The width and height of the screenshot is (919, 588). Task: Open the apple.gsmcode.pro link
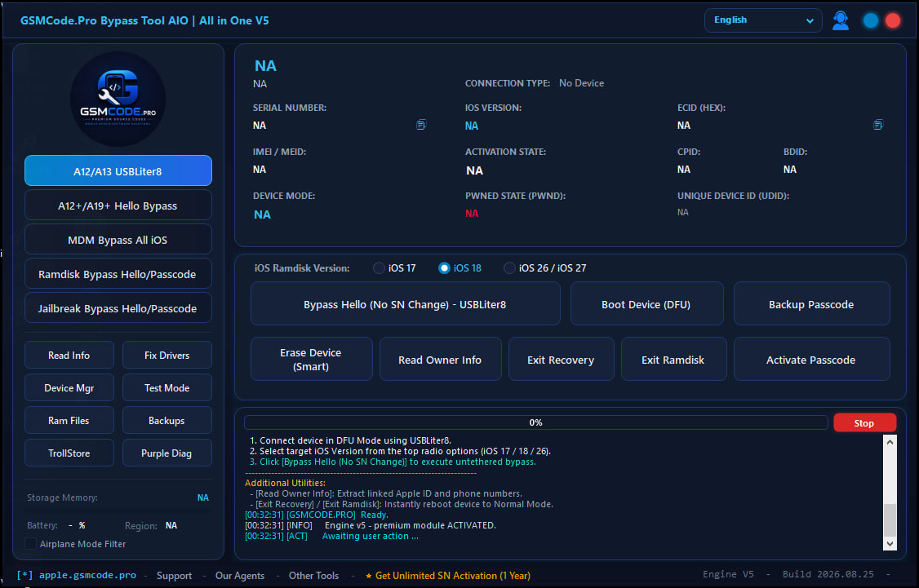87,575
